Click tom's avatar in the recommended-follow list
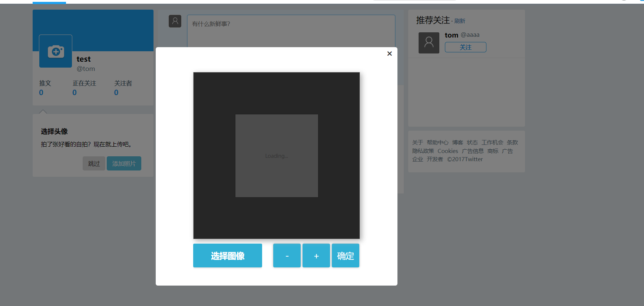Image resolution: width=644 pixels, height=306 pixels. coord(429,43)
